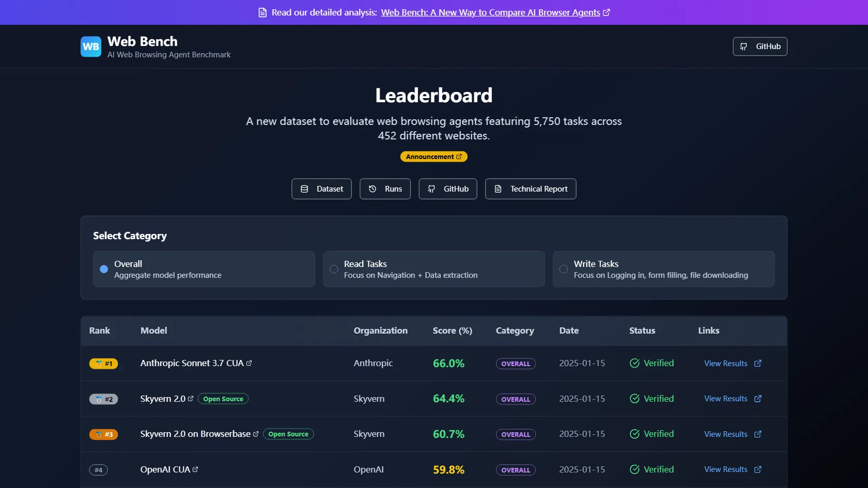Click the Verified checkmark icon for Skyvern on Browserbase
The height and width of the screenshot is (488, 868).
(634, 434)
